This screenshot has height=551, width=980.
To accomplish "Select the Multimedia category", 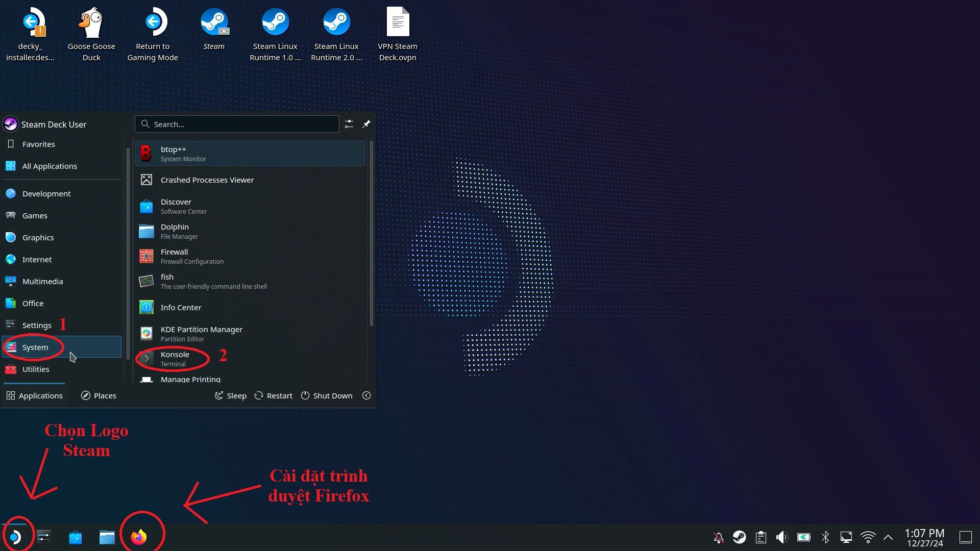I will coord(62,282).
